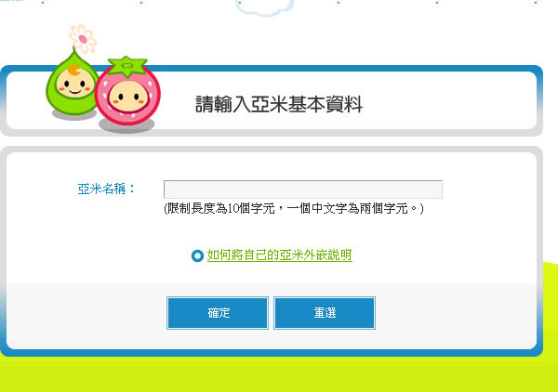558x392 pixels.
Task: Click the 確定 confirm button
Action: pos(218,313)
